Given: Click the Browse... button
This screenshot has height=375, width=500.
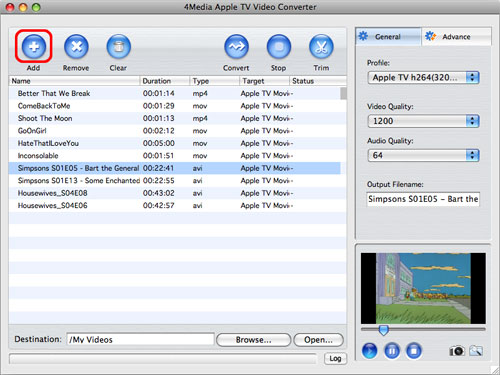Looking at the screenshot, I should 254,340.
